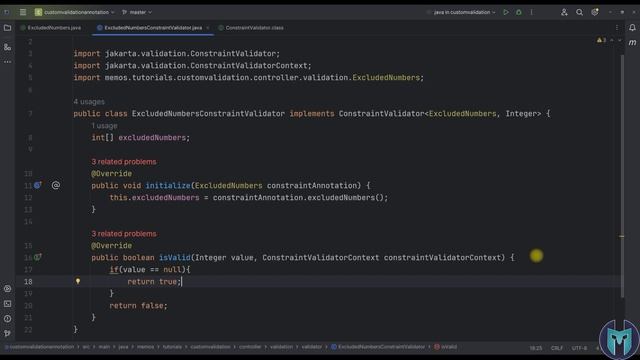
Task: Start debugging with the green bug icon
Action: pyautogui.click(x=519, y=12)
